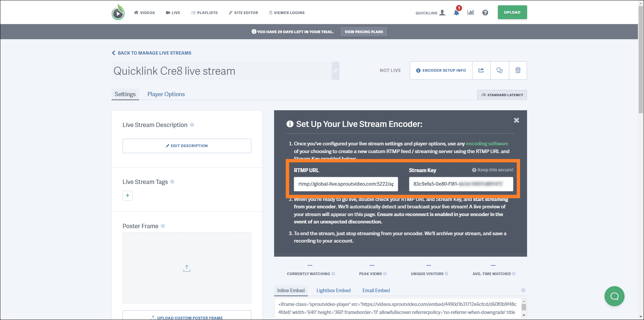Click help icon next to Avg. Time Watched

coord(514,274)
